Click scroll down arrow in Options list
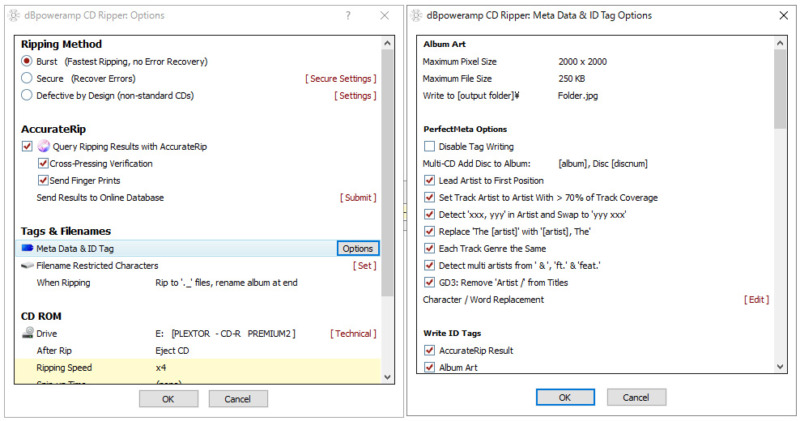 [387, 377]
